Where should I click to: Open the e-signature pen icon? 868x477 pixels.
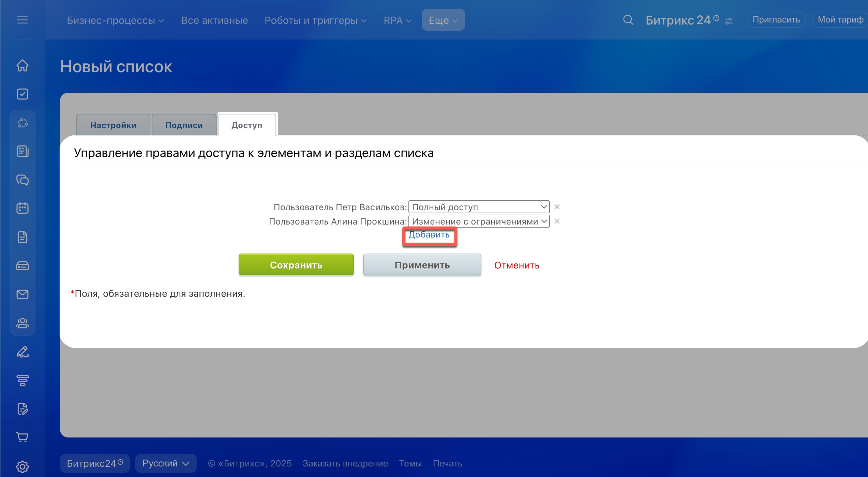[x=23, y=352]
